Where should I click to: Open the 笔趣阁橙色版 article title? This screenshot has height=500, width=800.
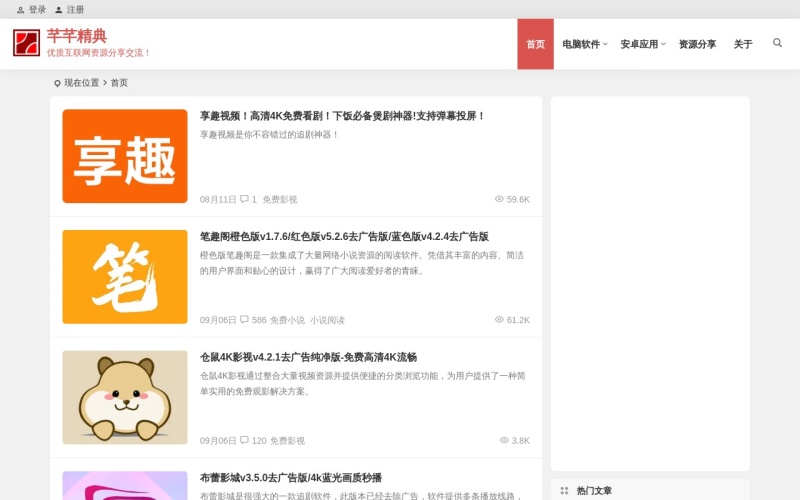[x=344, y=236]
